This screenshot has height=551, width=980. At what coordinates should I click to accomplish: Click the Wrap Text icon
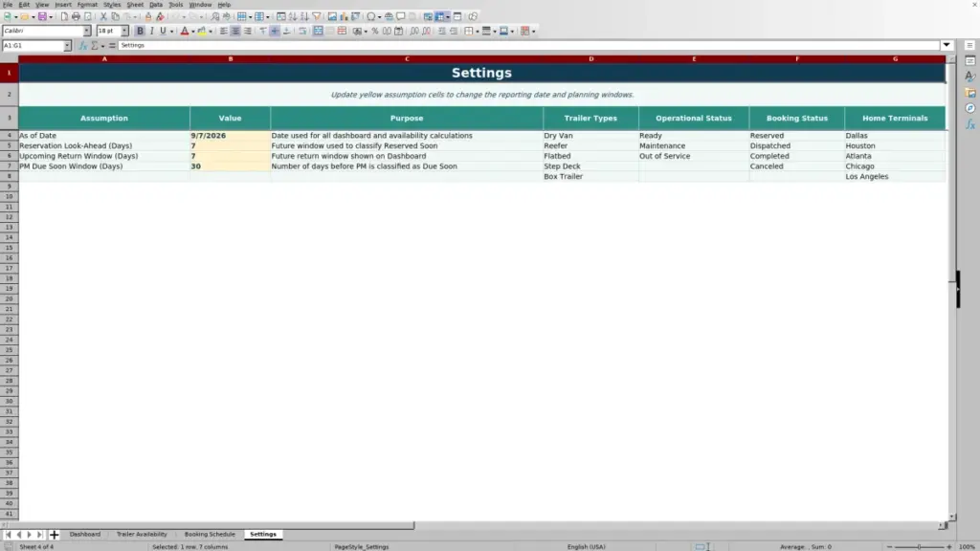tap(302, 31)
